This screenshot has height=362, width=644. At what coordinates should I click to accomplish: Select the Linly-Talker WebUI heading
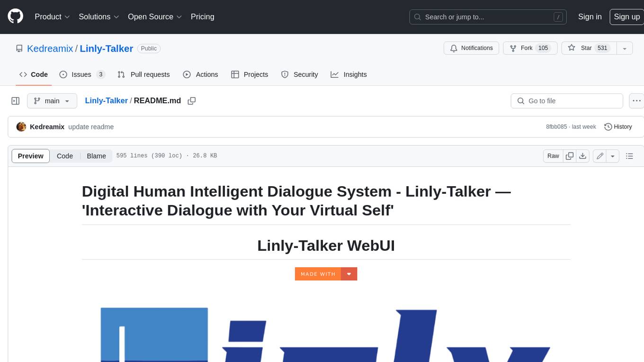pyautogui.click(x=326, y=245)
